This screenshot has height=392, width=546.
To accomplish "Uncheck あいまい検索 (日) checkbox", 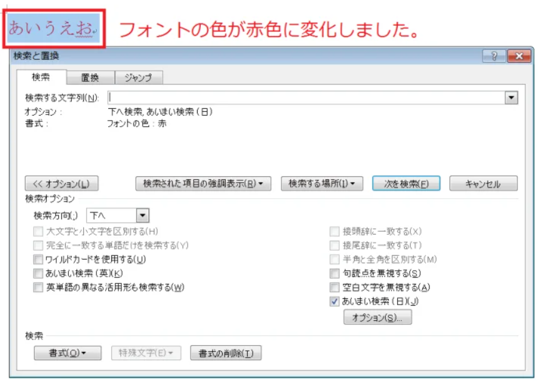I will click(x=335, y=301).
